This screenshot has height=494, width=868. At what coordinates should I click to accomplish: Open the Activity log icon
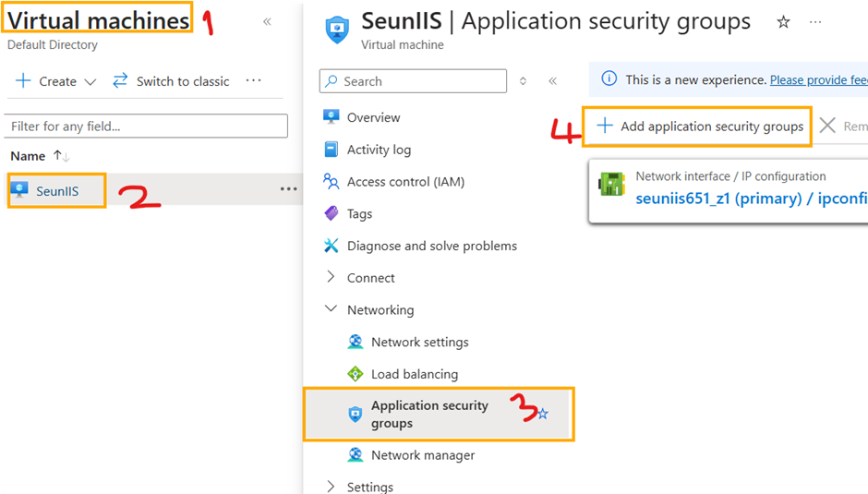pyautogui.click(x=332, y=150)
